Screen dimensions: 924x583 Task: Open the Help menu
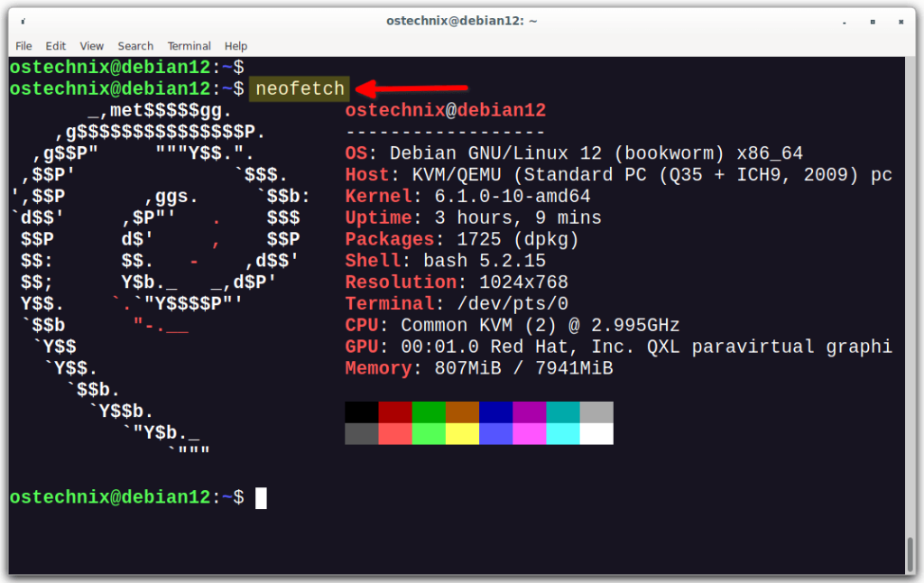(x=236, y=46)
